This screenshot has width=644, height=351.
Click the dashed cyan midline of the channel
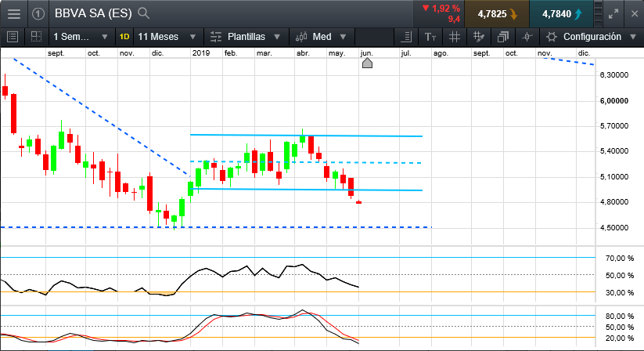306,162
